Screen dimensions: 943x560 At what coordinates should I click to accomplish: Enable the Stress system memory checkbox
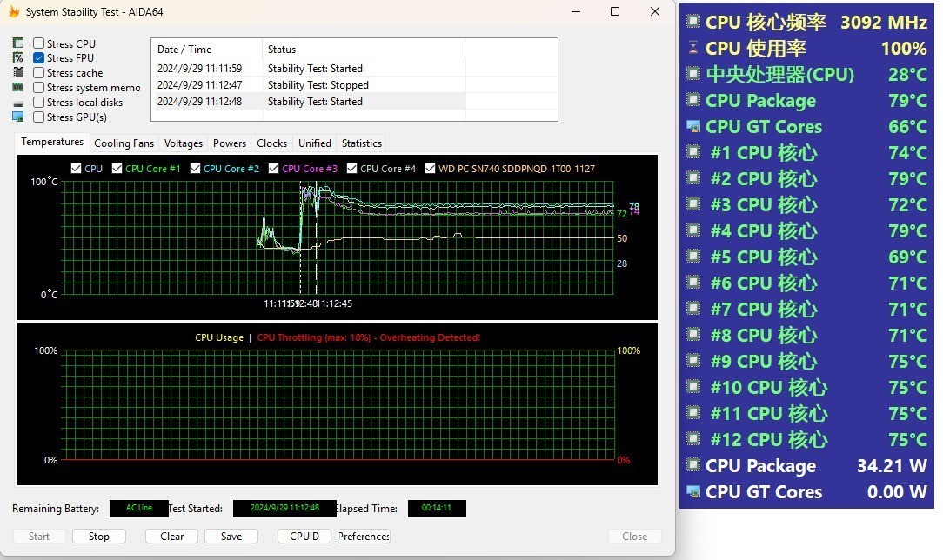click(x=38, y=87)
